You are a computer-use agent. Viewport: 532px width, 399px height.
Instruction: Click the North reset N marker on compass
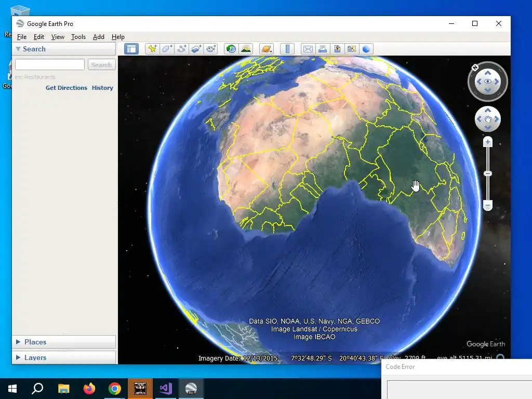tap(475, 68)
